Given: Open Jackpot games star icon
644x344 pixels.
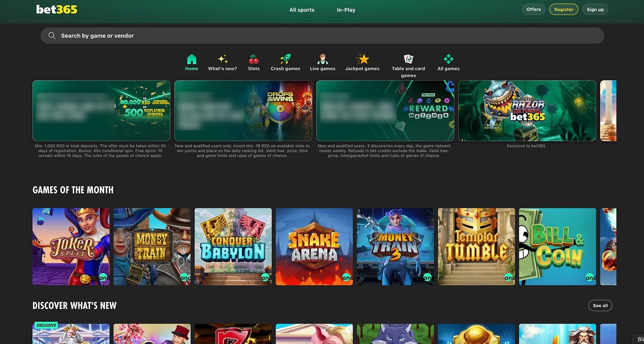Looking at the screenshot, I should [x=362, y=59].
